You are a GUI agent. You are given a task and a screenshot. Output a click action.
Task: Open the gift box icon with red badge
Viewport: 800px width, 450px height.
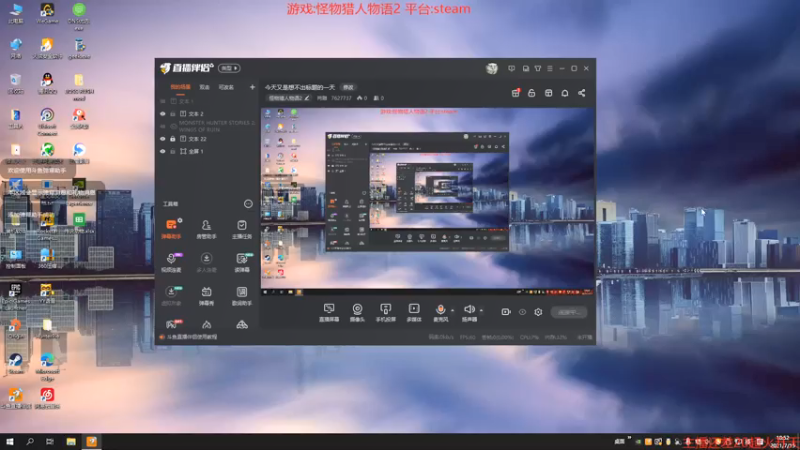515,93
